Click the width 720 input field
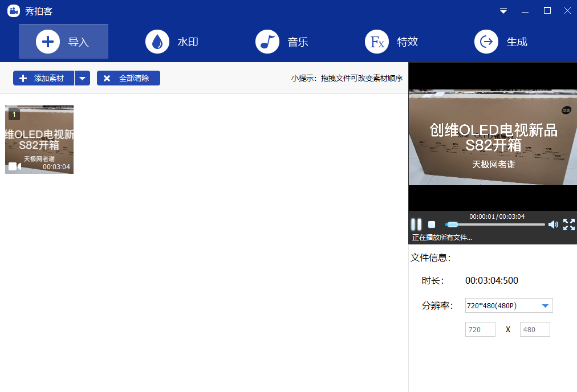This screenshot has width=577, height=392. coord(480,329)
